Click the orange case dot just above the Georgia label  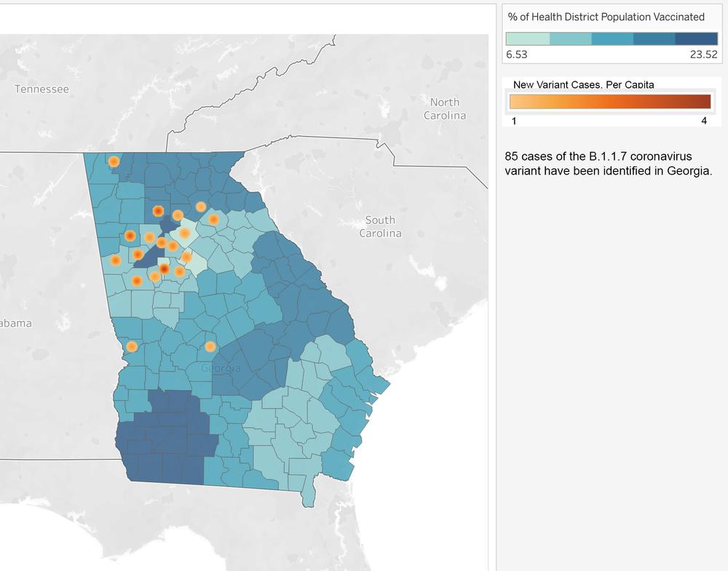click(x=210, y=346)
